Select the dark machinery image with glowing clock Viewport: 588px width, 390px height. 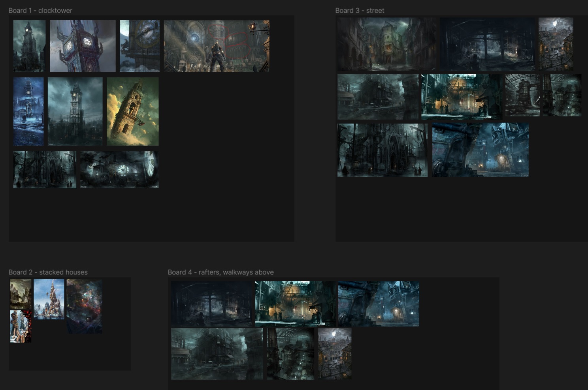click(119, 169)
